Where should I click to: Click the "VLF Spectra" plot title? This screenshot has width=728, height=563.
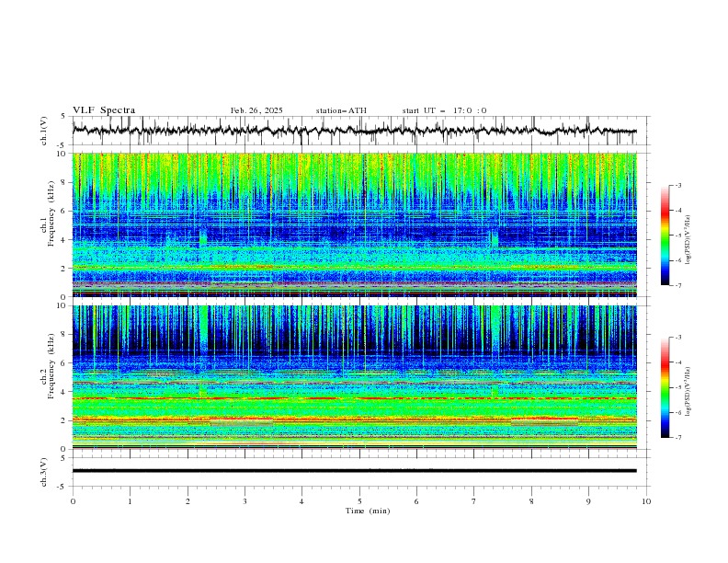point(104,110)
